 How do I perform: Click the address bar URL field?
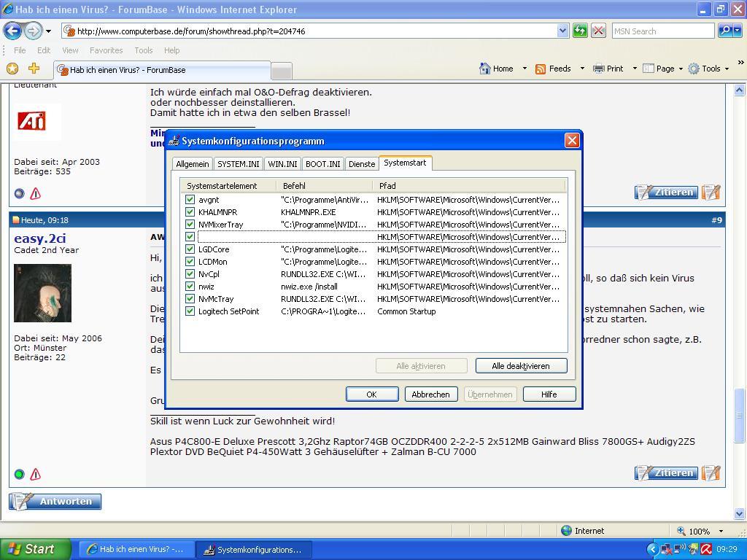click(309, 31)
